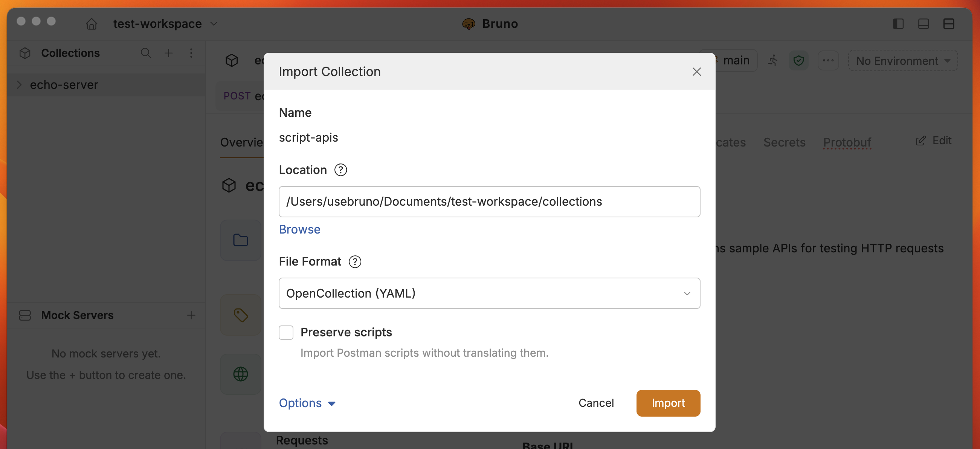980x449 pixels.
Task: Click the runner running-figure icon
Action: click(x=772, y=61)
